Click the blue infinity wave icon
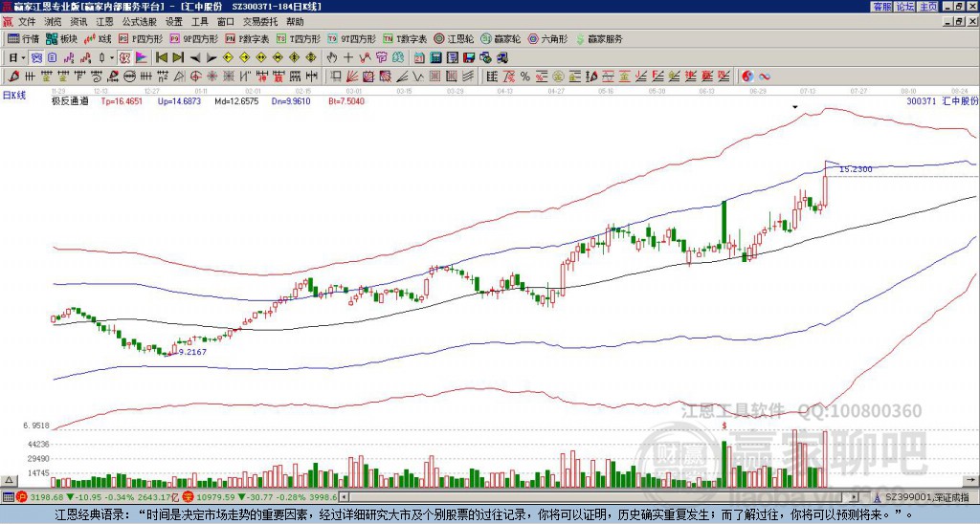Screen dimensions: 980x524 765,76
